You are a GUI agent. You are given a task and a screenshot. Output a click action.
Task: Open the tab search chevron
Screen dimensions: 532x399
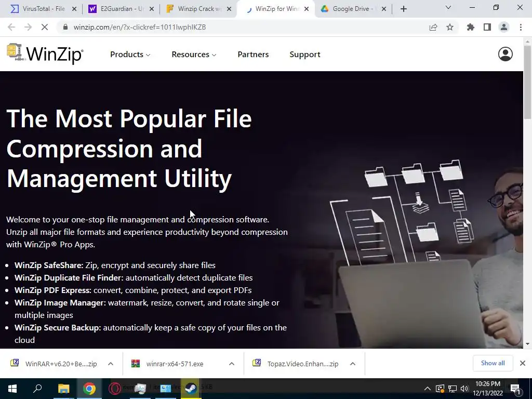tap(448, 7)
